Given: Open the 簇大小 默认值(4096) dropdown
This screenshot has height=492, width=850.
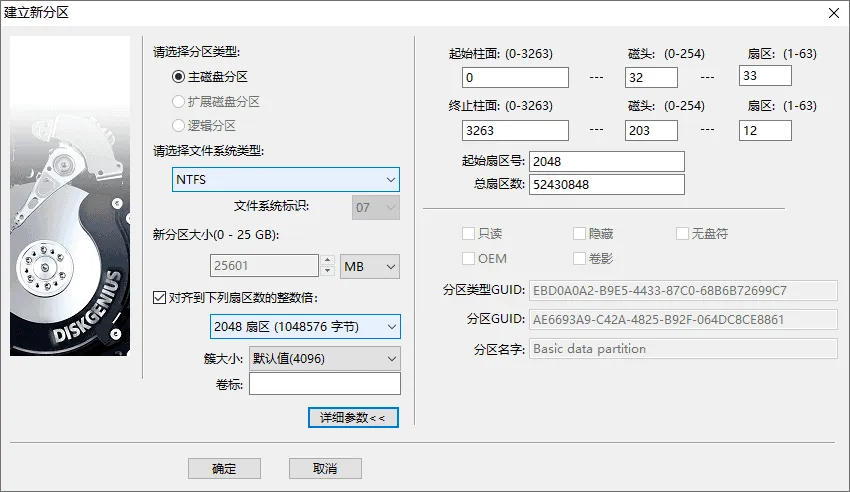Looking at the screenshot, I should pos(325,359).
